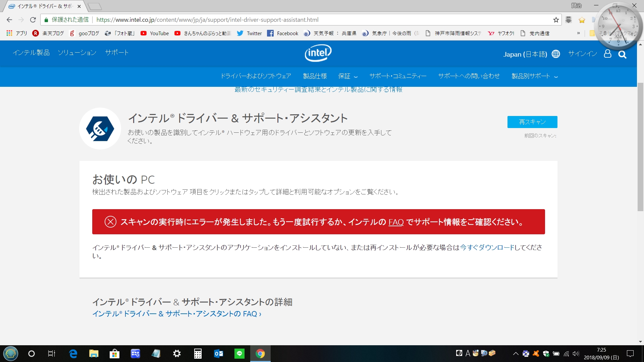Click the 今すぐダウンロード link
Image resolution: width=644 pixels, height=362 pixels.
pyautogui.click(x=487, y=247)
